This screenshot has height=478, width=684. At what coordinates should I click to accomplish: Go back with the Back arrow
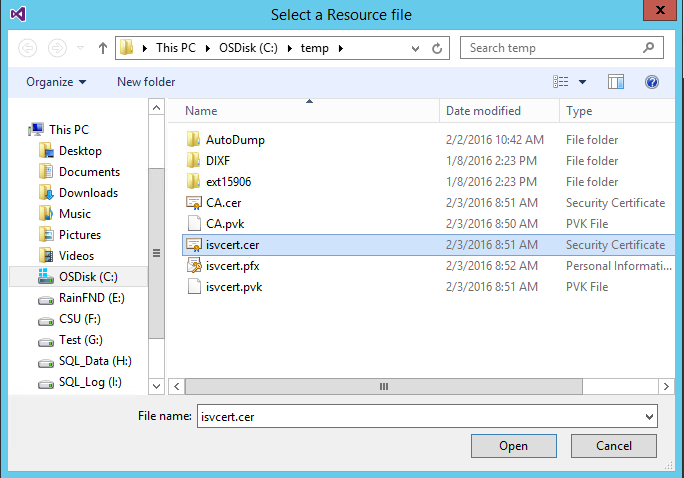click(27, 48)
